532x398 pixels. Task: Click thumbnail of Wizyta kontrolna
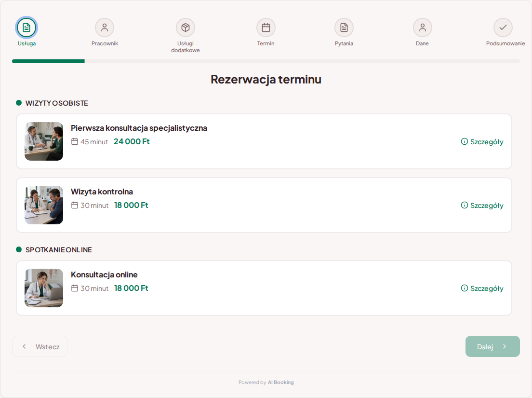pyautogui.click(x=44, y=205)
